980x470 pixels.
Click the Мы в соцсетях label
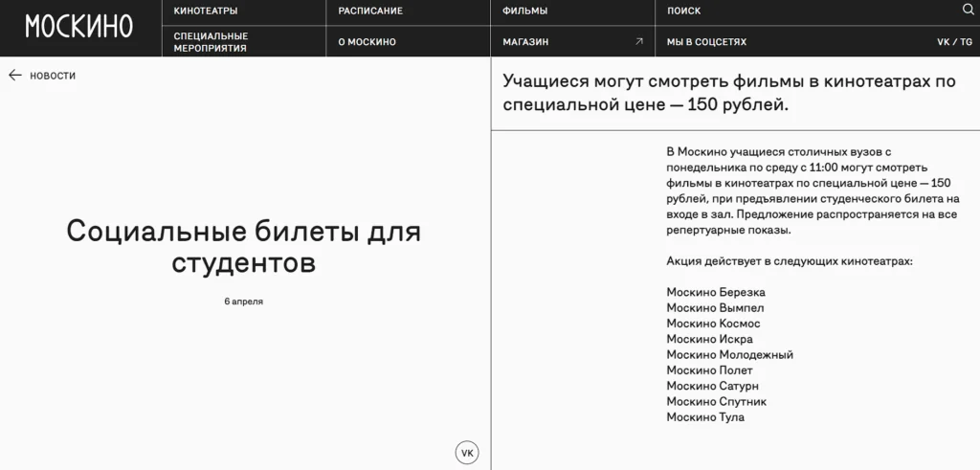[x=706, y=42]
